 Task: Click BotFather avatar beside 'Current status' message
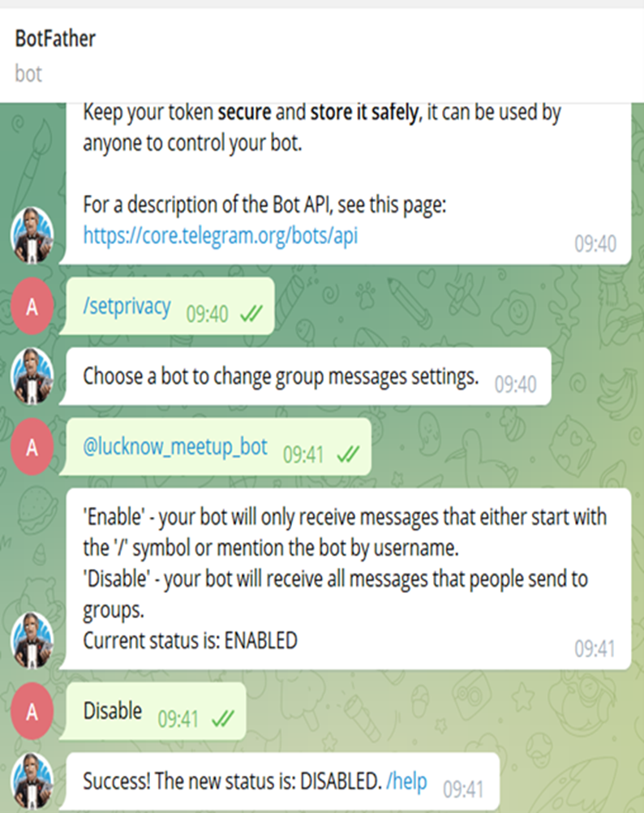(32, 640)
